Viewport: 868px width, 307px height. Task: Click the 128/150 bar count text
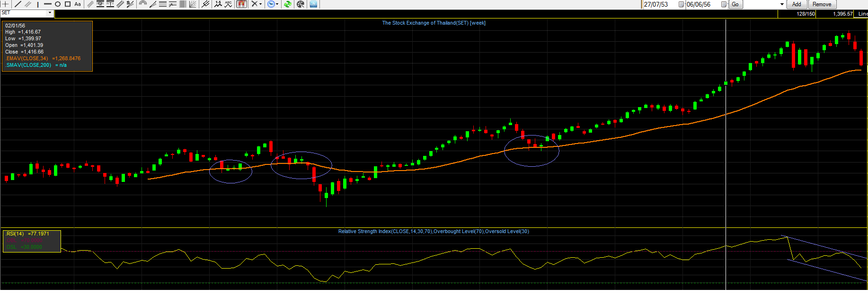point(806,14)
